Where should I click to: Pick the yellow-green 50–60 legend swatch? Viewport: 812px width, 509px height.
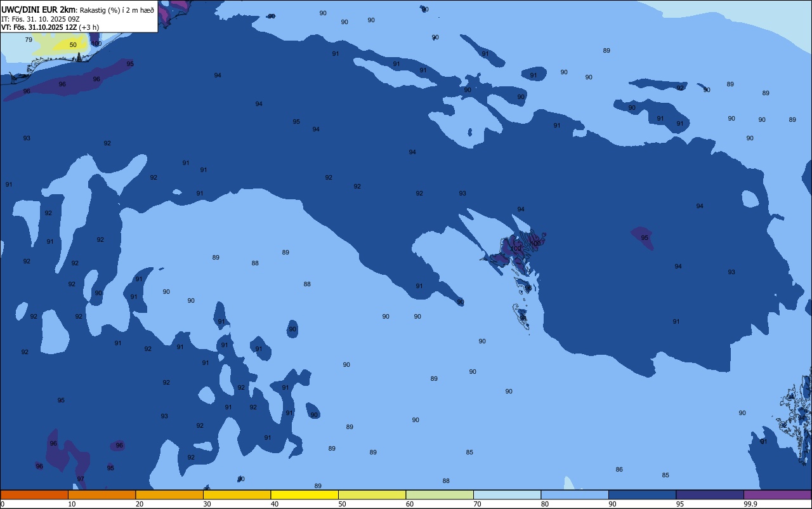pyautogui.click(x=372, y=494)
